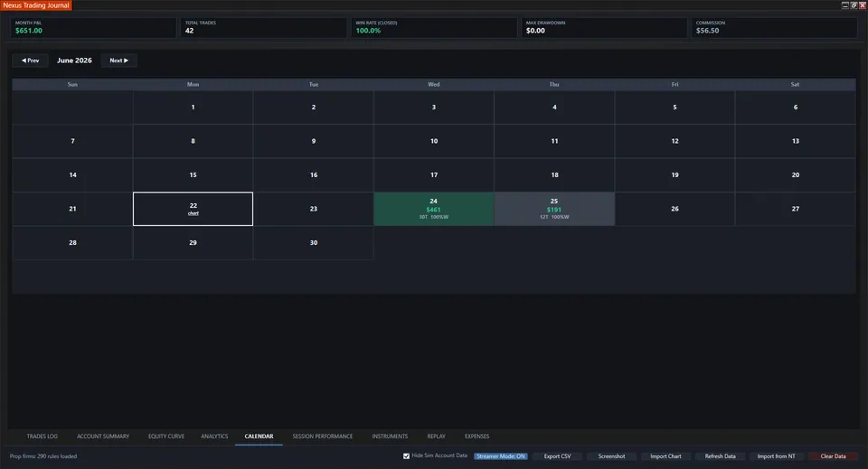This screenshot has height=469, width=868.
Task: Click the Sat column header
Action: click(795, 85)
